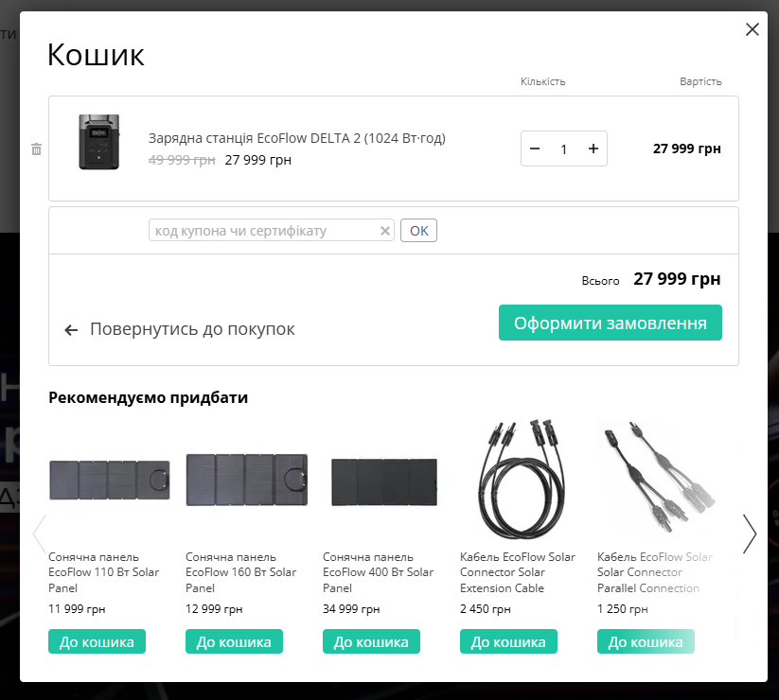Viewport: 779px width, 700px height.
Task: Go back in the carousel with the left arrow
Action: point(39,534)
